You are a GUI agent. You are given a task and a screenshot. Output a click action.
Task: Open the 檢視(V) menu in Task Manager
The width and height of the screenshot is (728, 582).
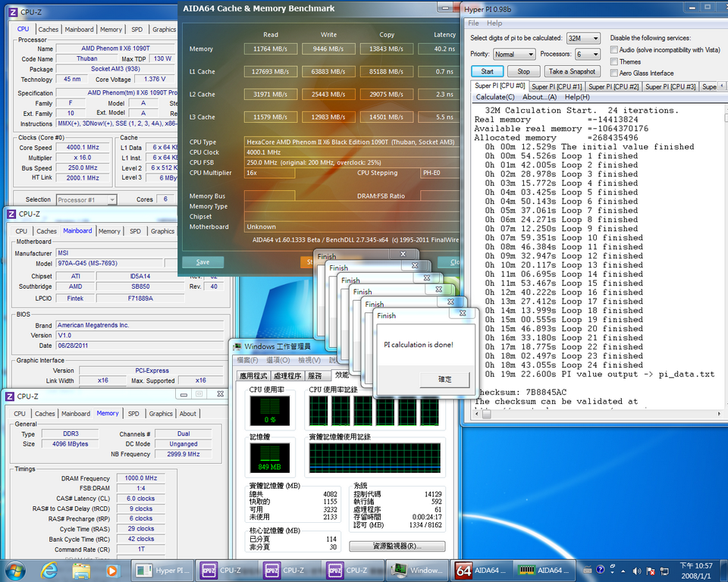pyautogui.click(x=309, y=360)
